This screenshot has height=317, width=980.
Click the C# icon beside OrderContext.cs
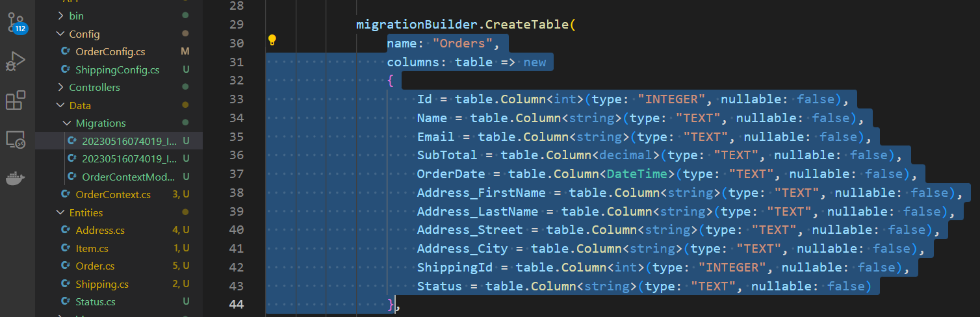click(x=66, y=194)
